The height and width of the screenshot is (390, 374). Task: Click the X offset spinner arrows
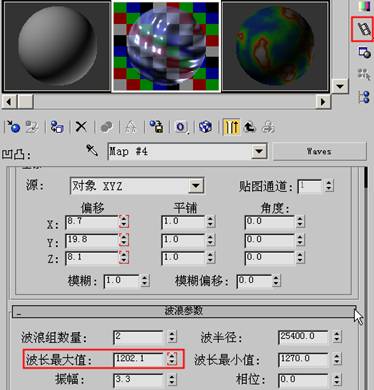pos(124,221)
